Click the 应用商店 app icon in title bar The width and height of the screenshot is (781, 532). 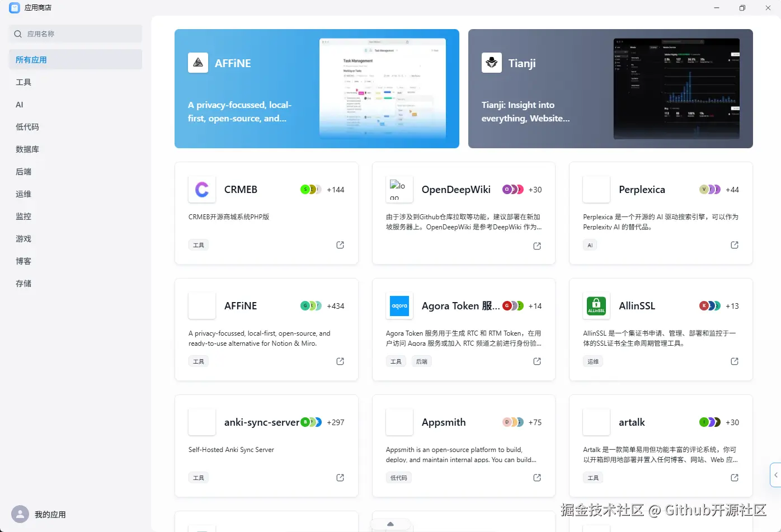15,8
